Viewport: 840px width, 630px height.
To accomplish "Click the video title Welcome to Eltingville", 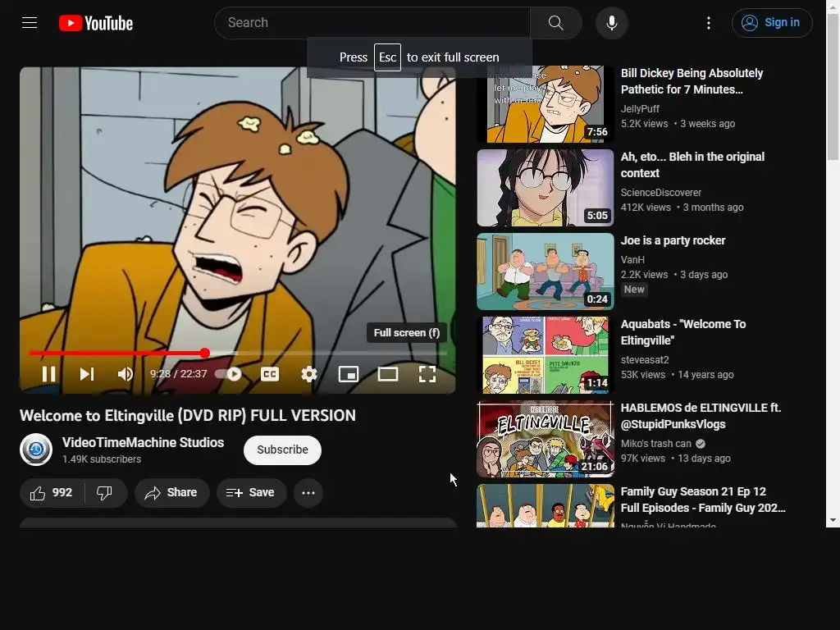I will coord(188,416).
